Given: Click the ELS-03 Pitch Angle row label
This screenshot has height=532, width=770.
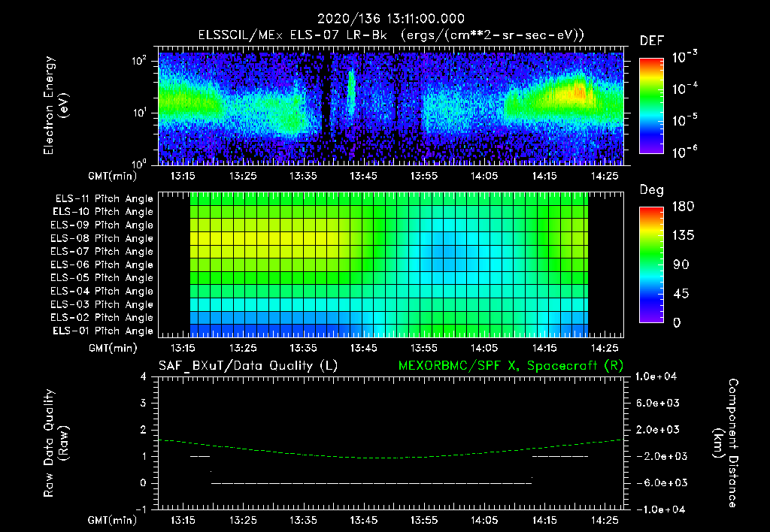Looking at the screenshot, I should pos(102,304).
